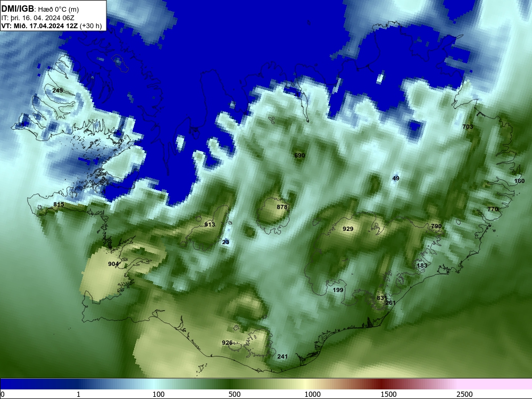Click the 790 map value

(x=436, y=226)
